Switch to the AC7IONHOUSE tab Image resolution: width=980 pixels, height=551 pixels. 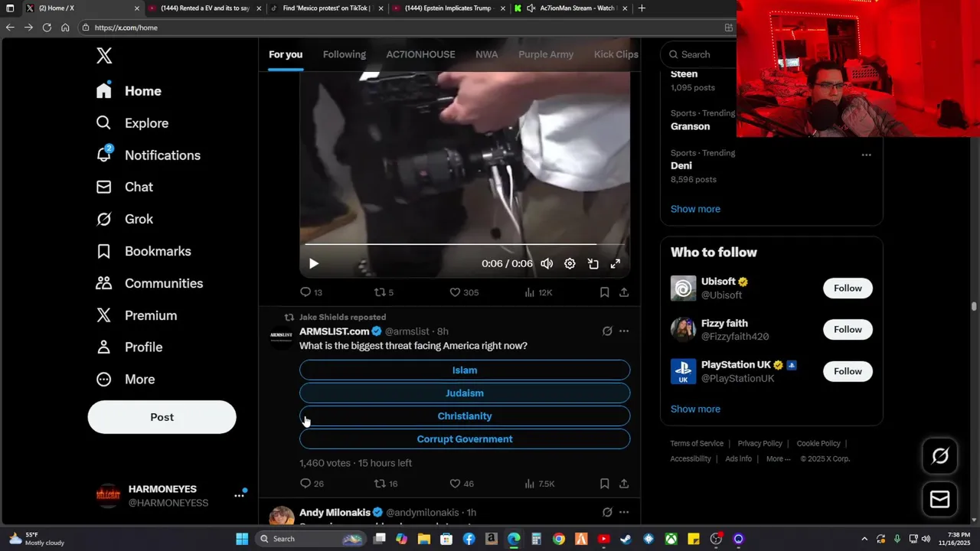[420, 54]
